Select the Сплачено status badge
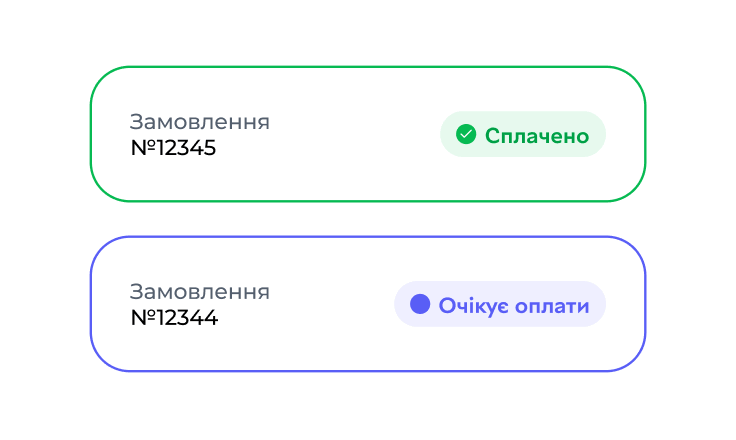Image resolution: width=736 pixels, height=440 pixels. coord(523,134)
